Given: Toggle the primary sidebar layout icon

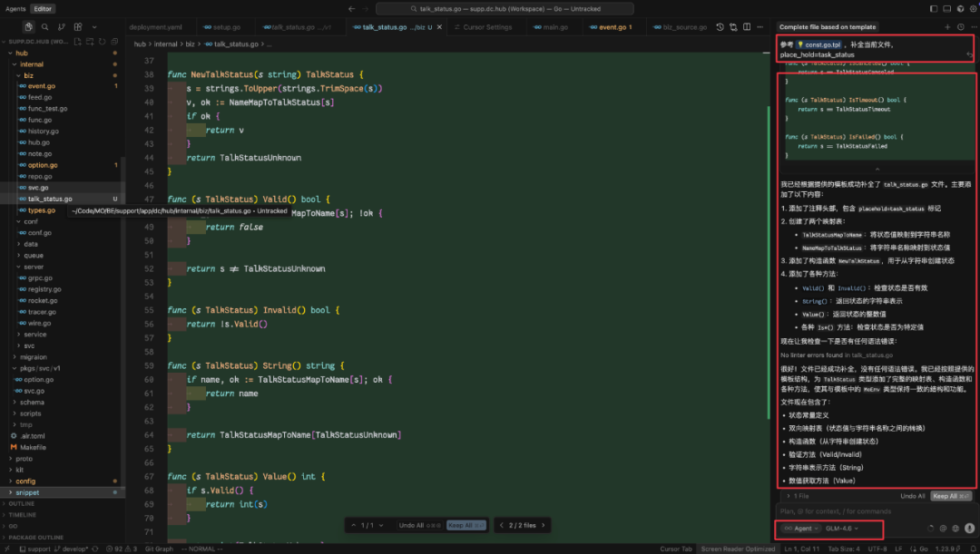Looking at the screenshot, I should pyautogui.click(x=934, y=9).
